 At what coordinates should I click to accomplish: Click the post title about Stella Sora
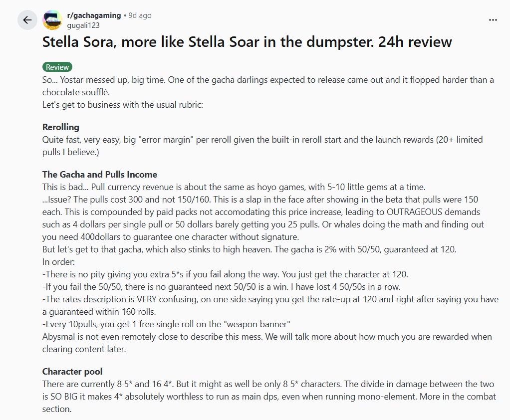click(247, 42)
